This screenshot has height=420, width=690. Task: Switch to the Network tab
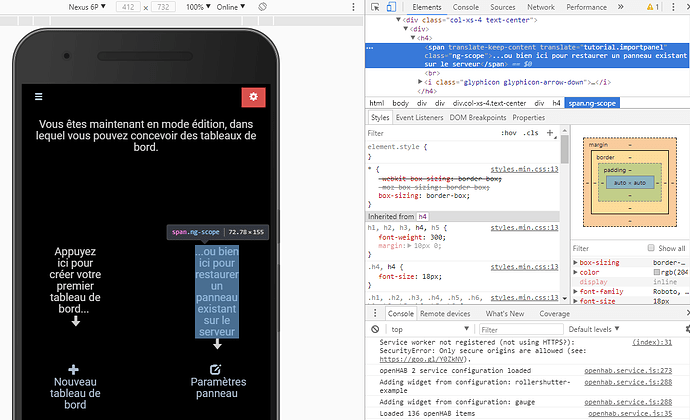[x=541, y=7]
